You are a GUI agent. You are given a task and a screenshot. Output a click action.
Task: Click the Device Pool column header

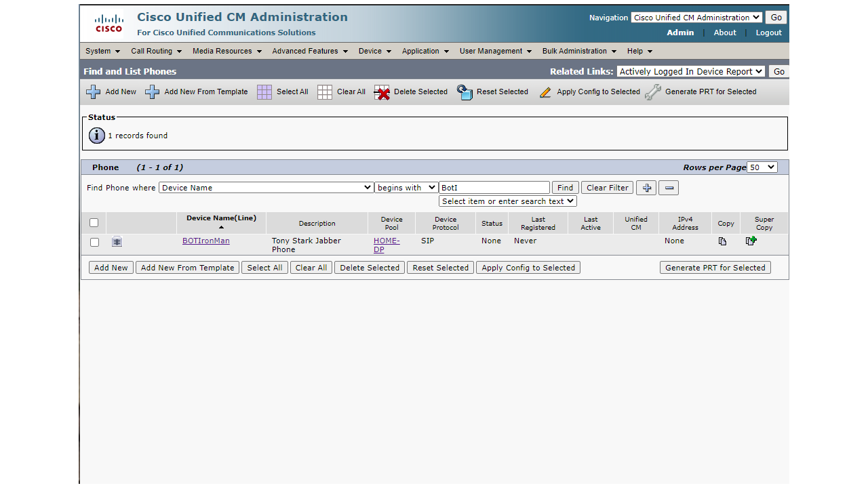point(391,224)
